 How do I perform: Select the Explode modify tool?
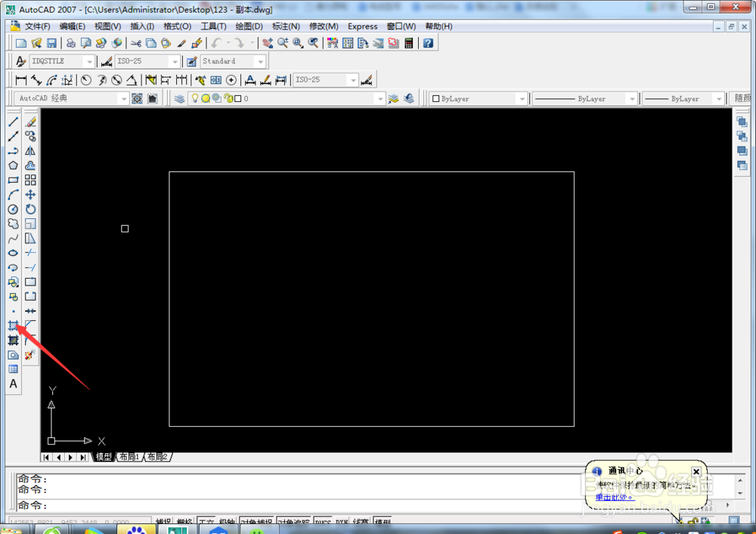pos(30,355)
